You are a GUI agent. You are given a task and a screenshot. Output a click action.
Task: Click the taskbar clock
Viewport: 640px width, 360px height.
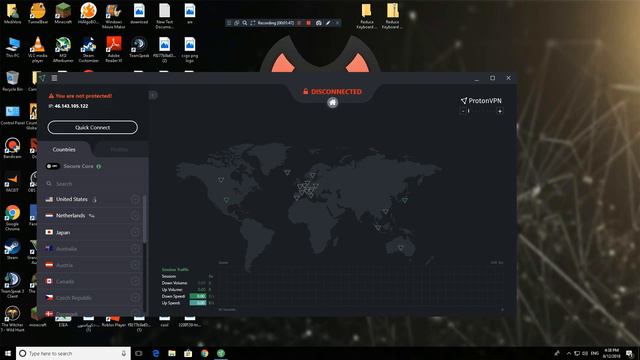(611, 353)
